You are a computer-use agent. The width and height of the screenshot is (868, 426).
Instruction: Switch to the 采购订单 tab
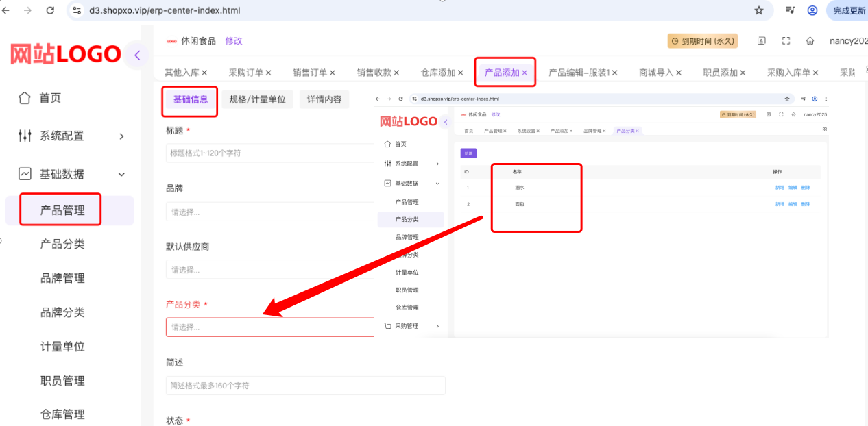[x=245, y=73]
